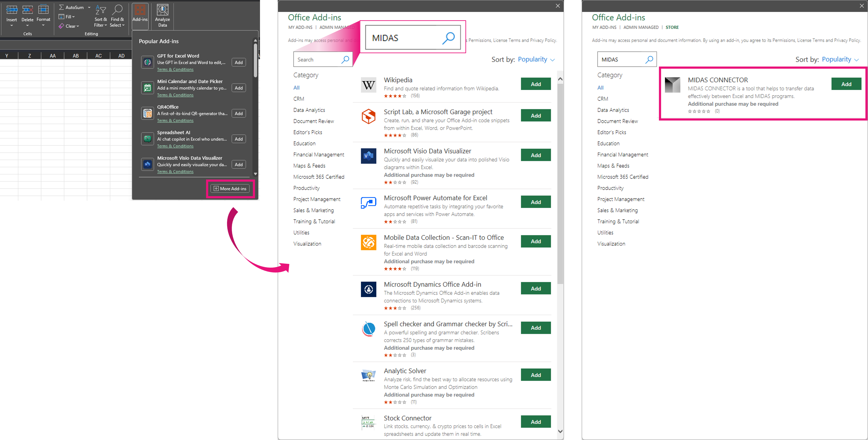Image resolution: width=868 pixels, height=440 pixels.
Task: Click Mobile Data Collection Scan-IT icon
Action: [368, 242]
